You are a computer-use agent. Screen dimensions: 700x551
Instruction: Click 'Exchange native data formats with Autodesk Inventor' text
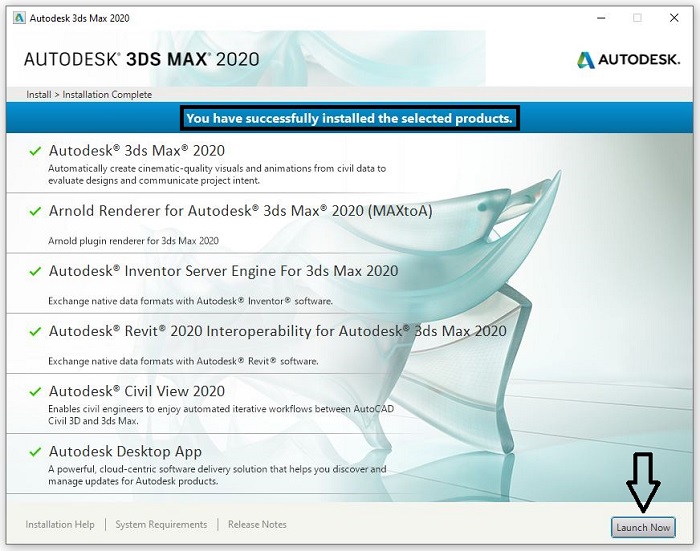(x=190, y=301)
